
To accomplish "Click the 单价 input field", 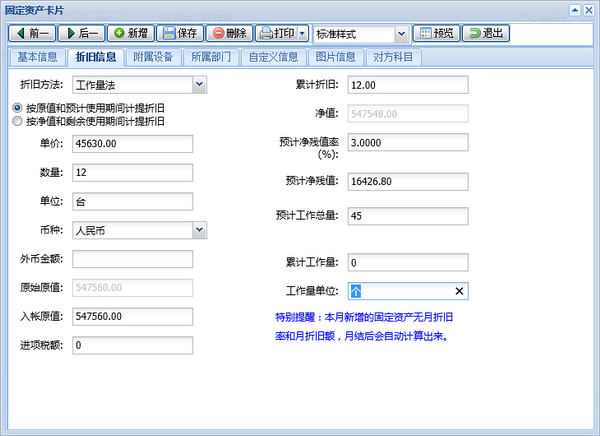I will pos(132,144).
